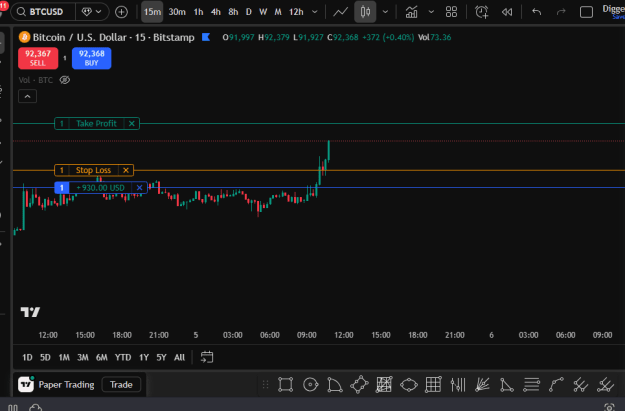The width and height of the screenshot is (625, 411).
Task: Cancel the Stop Loss order
Action: click(126, 170)
